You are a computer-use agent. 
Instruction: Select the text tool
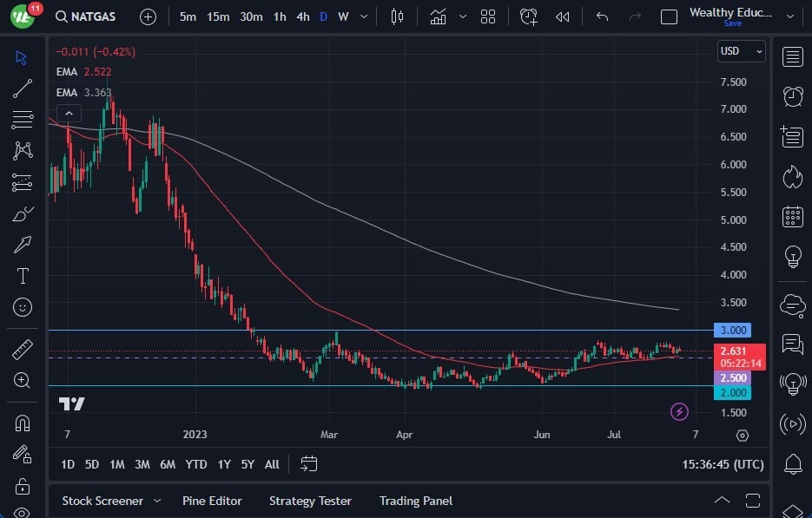[x=23, y=276]
